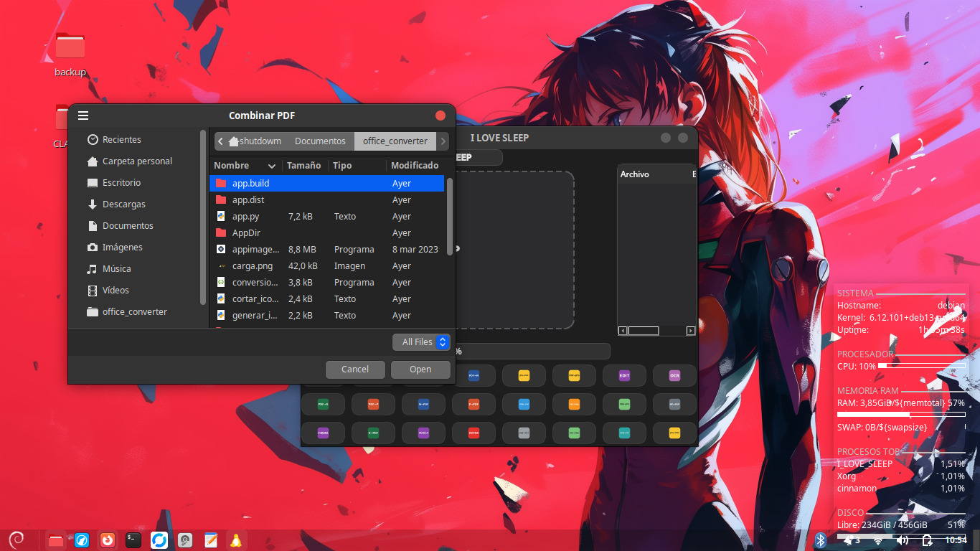Select the app.py file
980x551 pixels.
click(x=326, y=217)
